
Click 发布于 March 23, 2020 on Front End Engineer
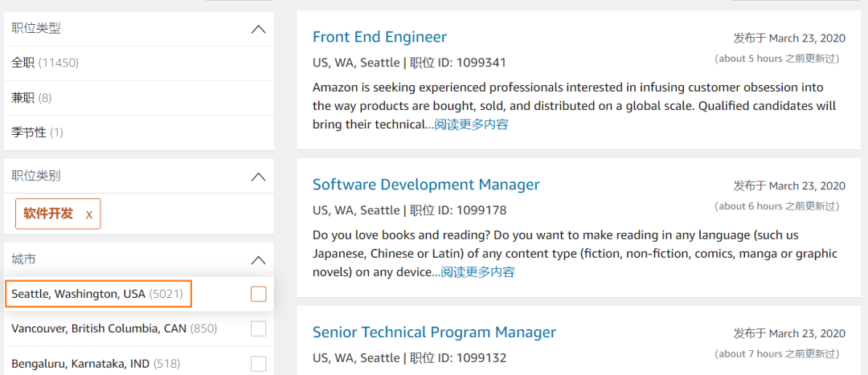tap(789, 39)
